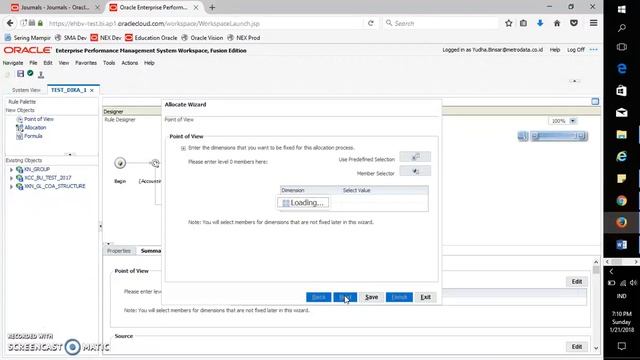Launch Microsoft Edge from taskbar
Viewport: 640px width, 360px height.
coord(622,69)
